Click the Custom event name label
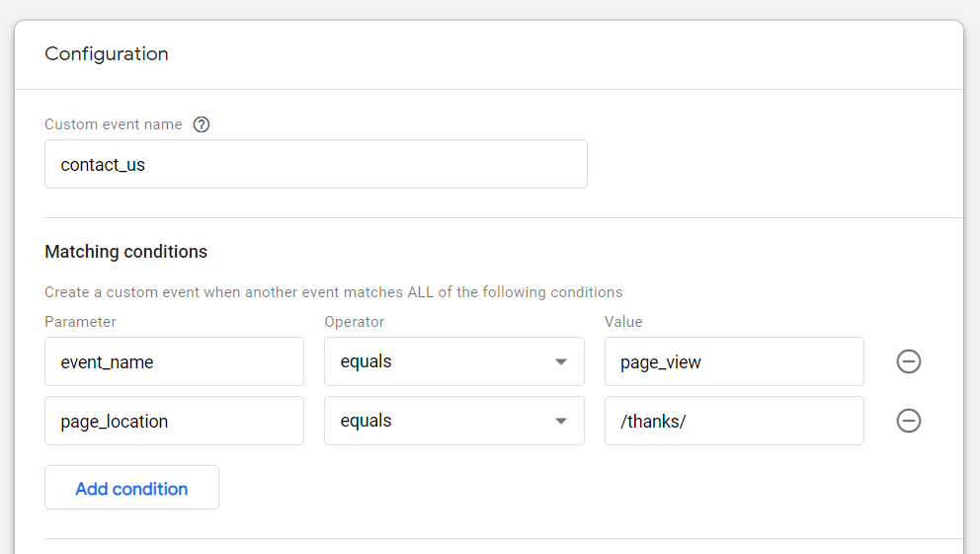 tap(114, 124)
